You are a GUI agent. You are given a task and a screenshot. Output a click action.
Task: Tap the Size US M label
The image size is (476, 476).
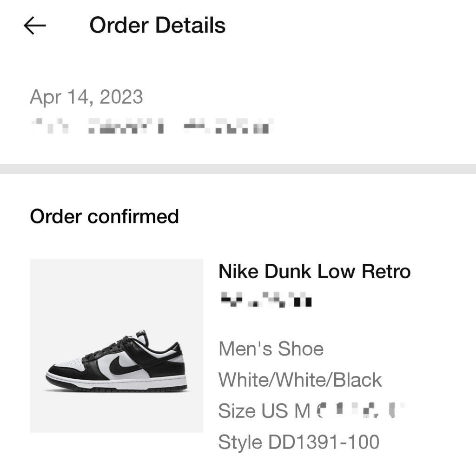[264, 411]
